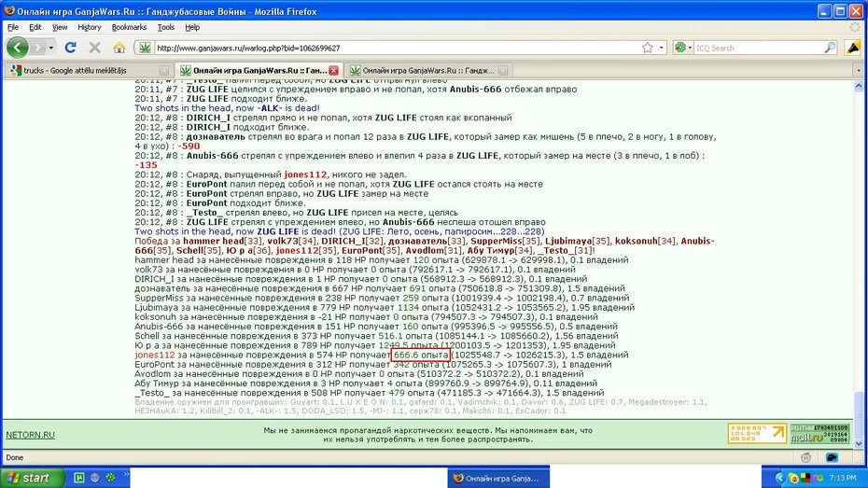Click SupperMiss[35] in the Победа line
Viewport: 868px width, 488px height.
506,242
